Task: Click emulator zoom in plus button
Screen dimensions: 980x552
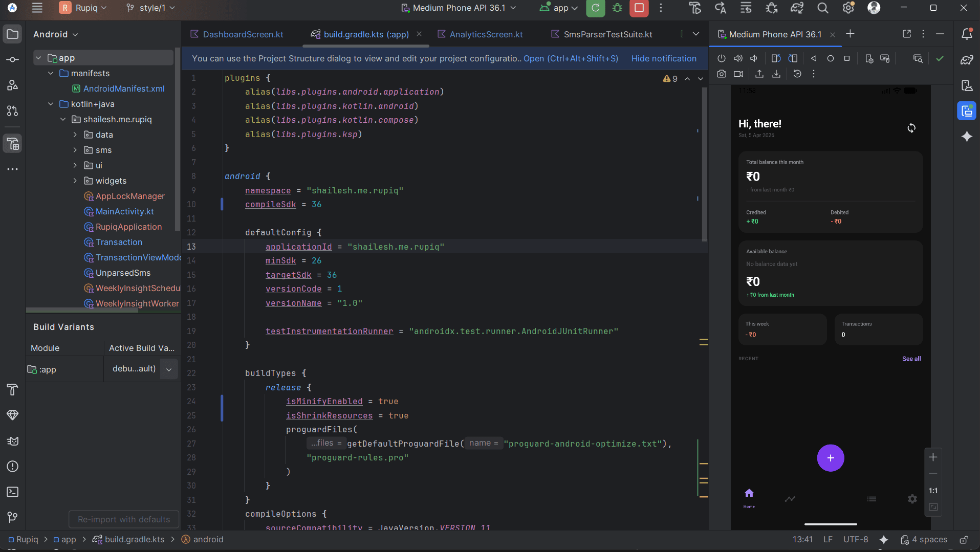Action: coord(933,457)
